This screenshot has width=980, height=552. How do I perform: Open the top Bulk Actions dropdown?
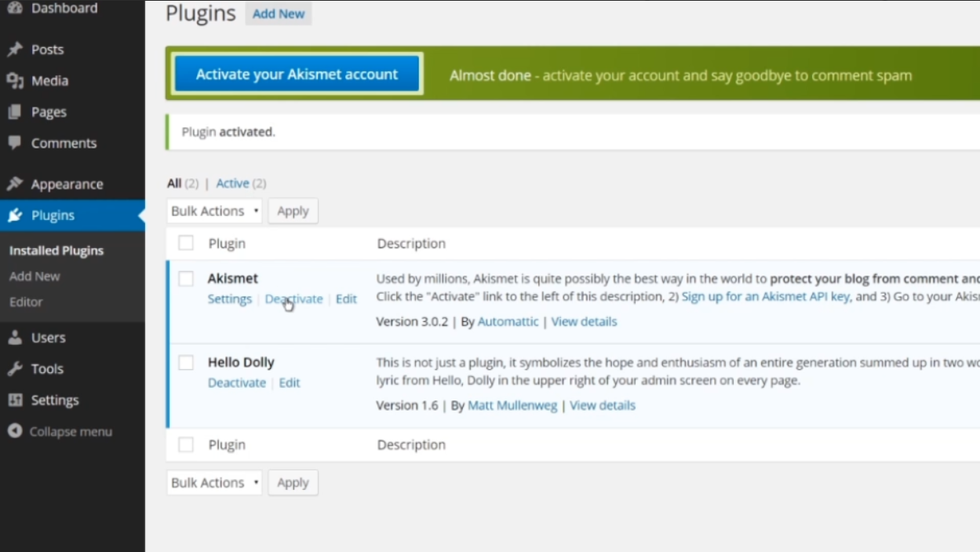click(214, 211)
